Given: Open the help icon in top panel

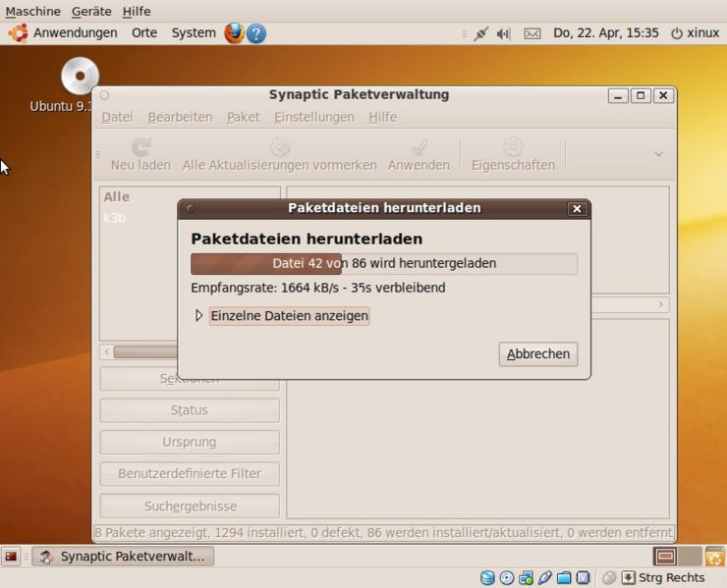Looking at the screenshot, I should coord(256,32).
